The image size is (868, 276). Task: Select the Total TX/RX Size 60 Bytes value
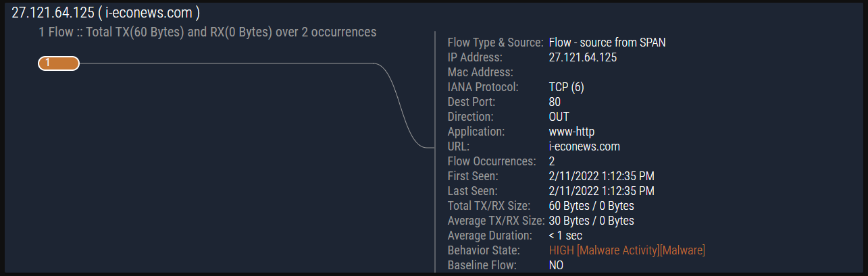click(x=591, y=206)
